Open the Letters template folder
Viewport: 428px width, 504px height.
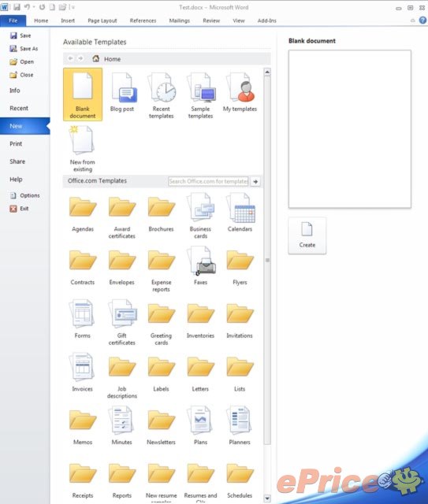click(x=200, y=373)
